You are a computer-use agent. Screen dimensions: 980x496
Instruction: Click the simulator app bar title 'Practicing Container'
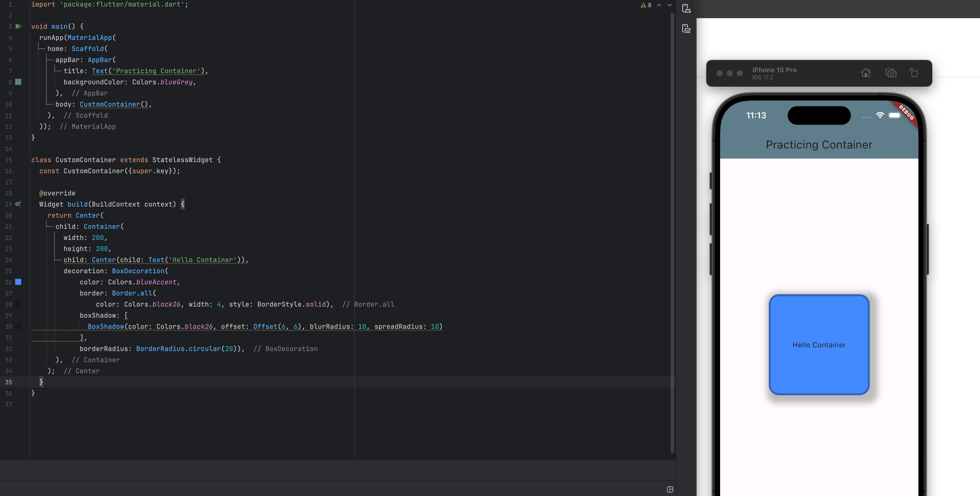coord(819,145)
